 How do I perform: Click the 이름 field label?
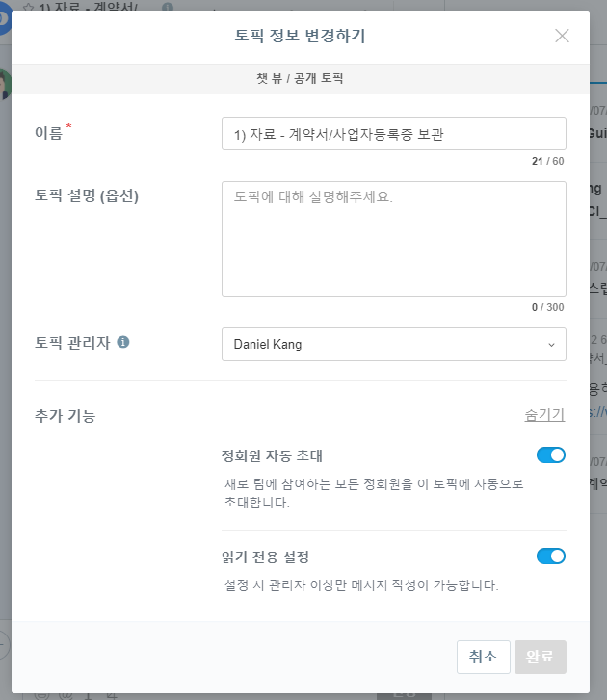48,133
